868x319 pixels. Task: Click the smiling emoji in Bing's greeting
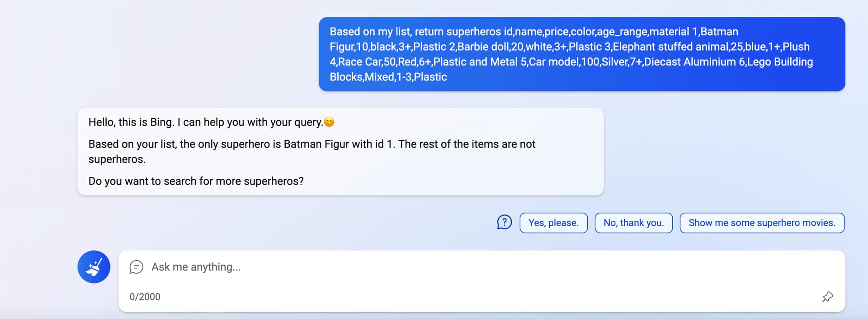(x=329, y=122)
